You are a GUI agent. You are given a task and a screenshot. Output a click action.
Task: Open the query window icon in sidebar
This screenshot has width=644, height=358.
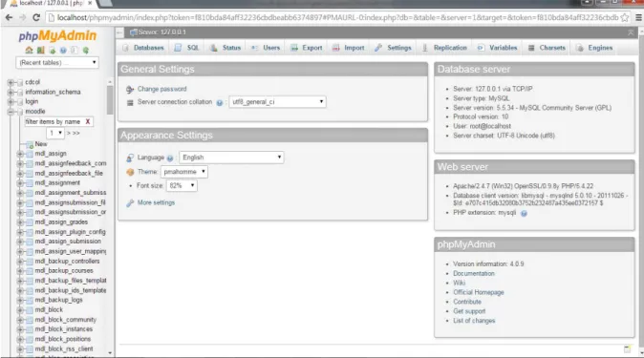click(x=53, y=50)
